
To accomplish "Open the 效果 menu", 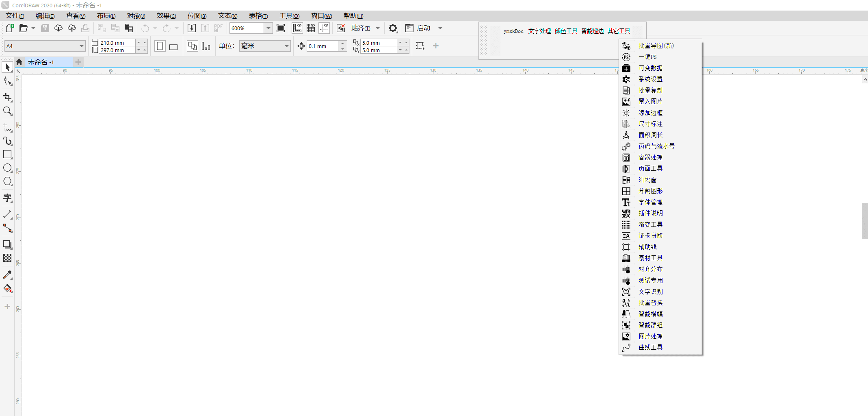I will coord(166,16).
